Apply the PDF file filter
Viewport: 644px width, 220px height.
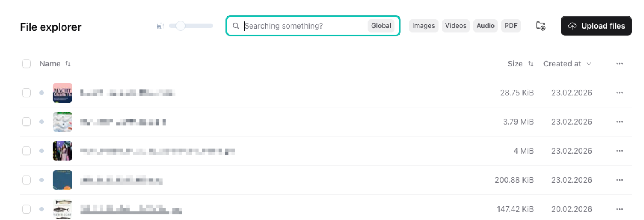511,26
